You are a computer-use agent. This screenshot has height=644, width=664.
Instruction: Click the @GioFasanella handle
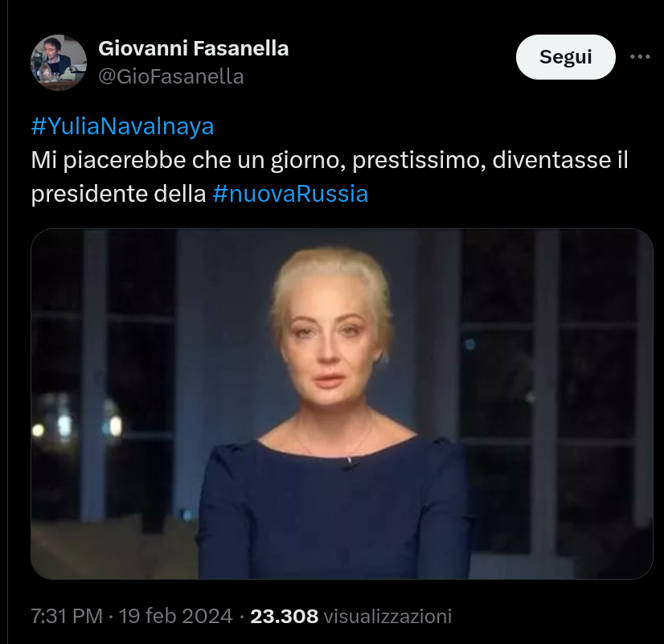(x=170, y=76)
